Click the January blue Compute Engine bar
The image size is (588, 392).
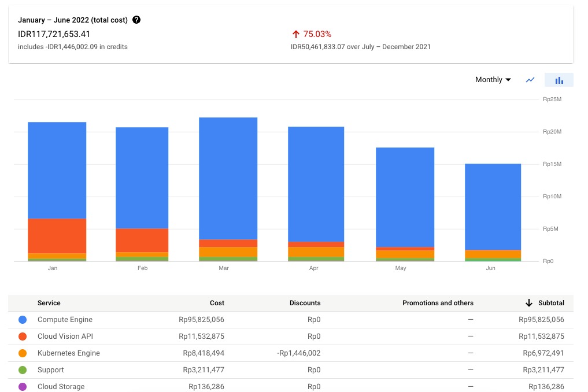[x=57, y=171]
